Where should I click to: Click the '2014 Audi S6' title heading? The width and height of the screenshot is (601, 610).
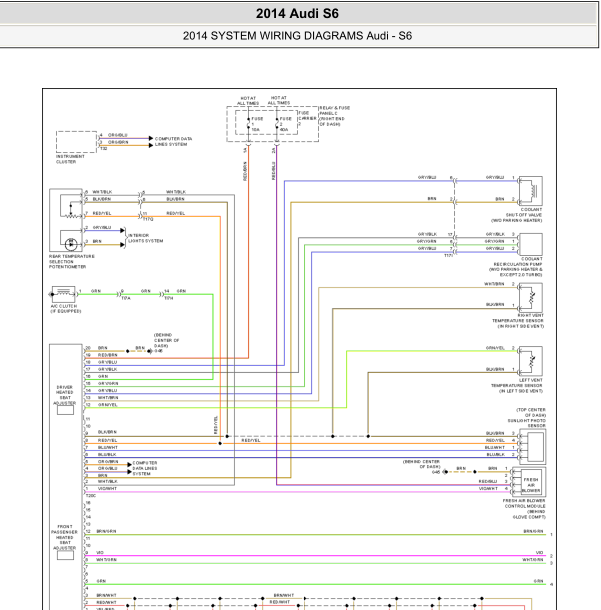297,14
